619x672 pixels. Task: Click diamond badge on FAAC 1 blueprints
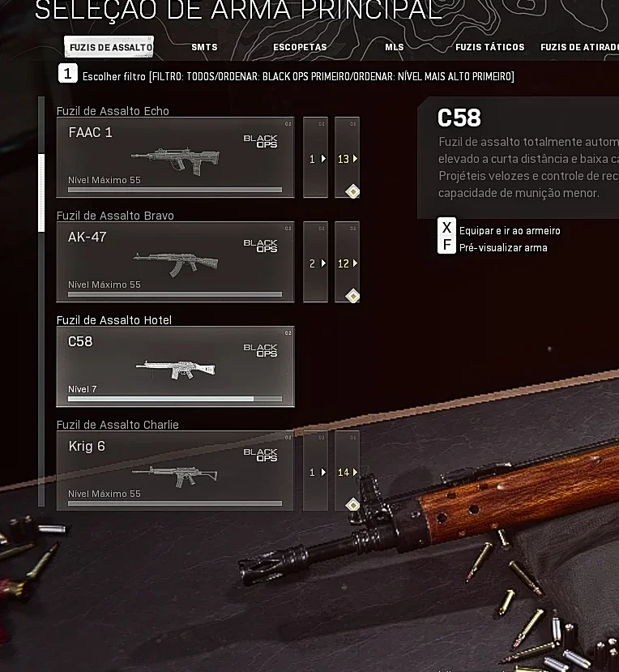point(353,191)
